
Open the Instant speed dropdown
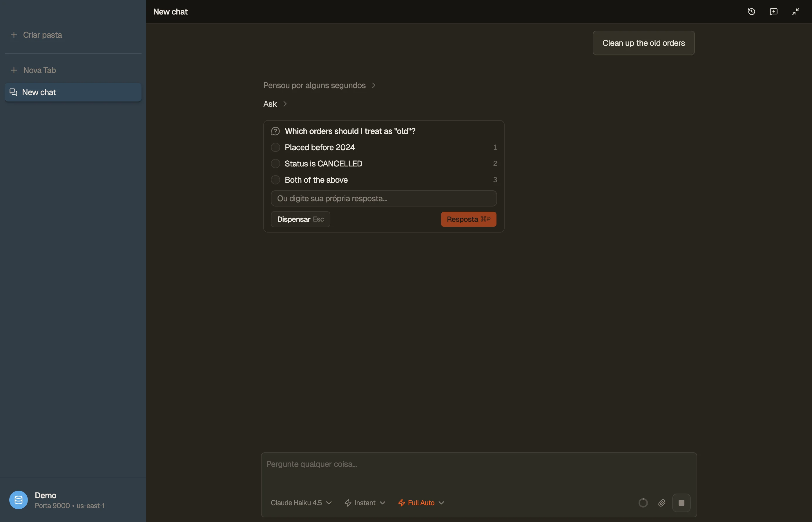tap(365, 503)
